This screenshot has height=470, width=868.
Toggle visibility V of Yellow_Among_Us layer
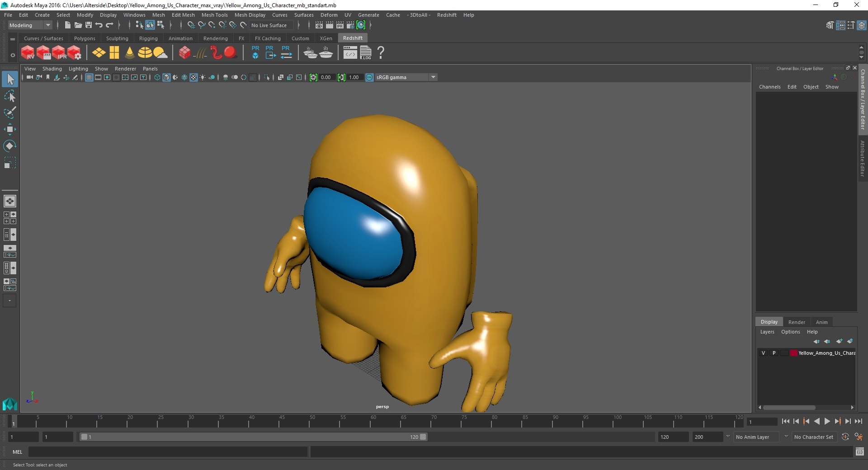763,353
